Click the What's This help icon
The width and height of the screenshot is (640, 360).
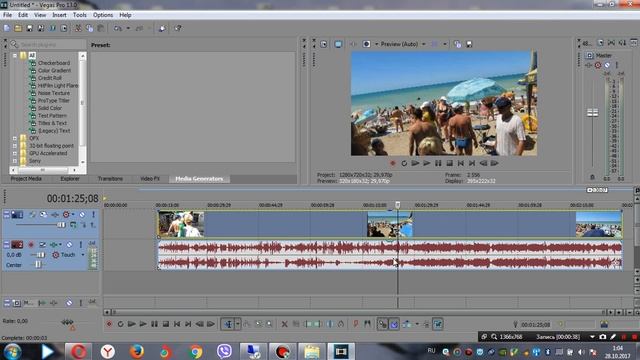[178, 28]
